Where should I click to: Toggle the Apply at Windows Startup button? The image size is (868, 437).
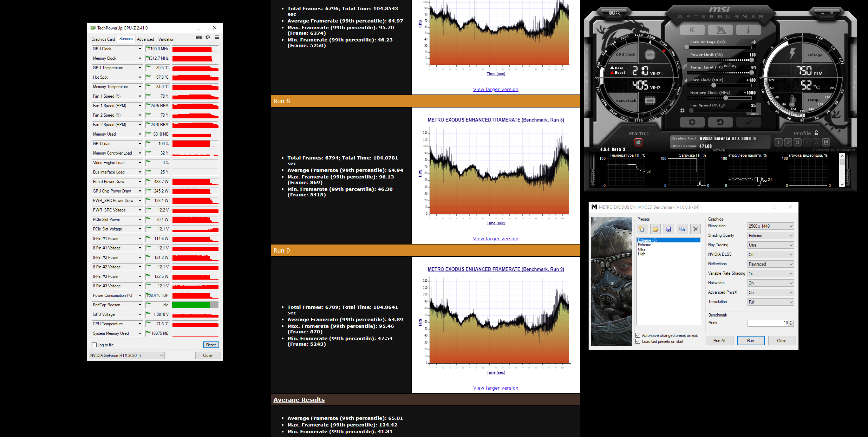coord(638,142)
